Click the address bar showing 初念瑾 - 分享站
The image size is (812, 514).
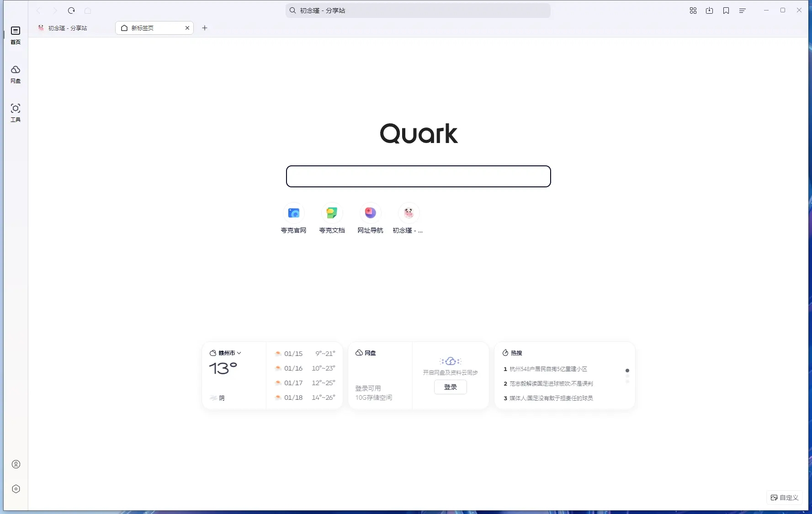point(418,11)
